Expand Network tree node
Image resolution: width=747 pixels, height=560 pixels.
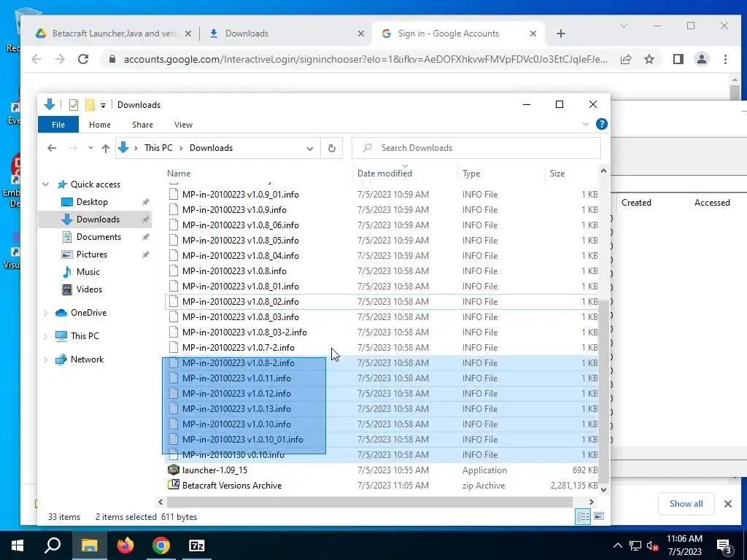(x=46, y=359)
